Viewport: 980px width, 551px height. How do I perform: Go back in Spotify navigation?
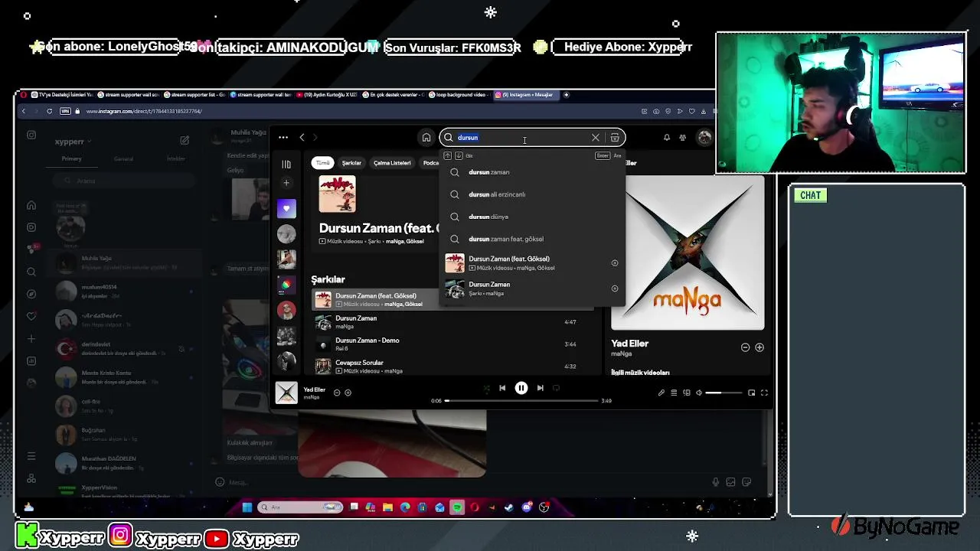click(302, 138)
